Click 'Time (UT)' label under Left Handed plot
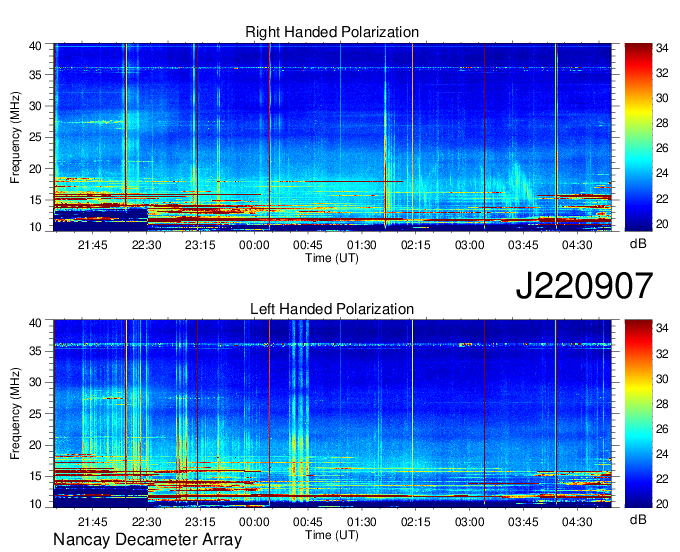Image resolution: width=680 pixels, height=552 pixels. [332, 535]
